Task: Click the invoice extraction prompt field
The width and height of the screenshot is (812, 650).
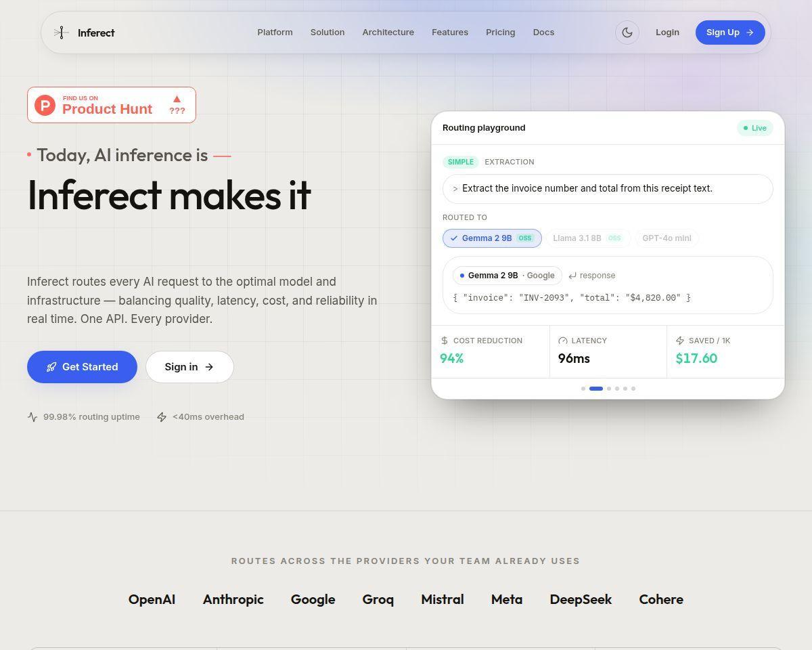Action: 608,189
